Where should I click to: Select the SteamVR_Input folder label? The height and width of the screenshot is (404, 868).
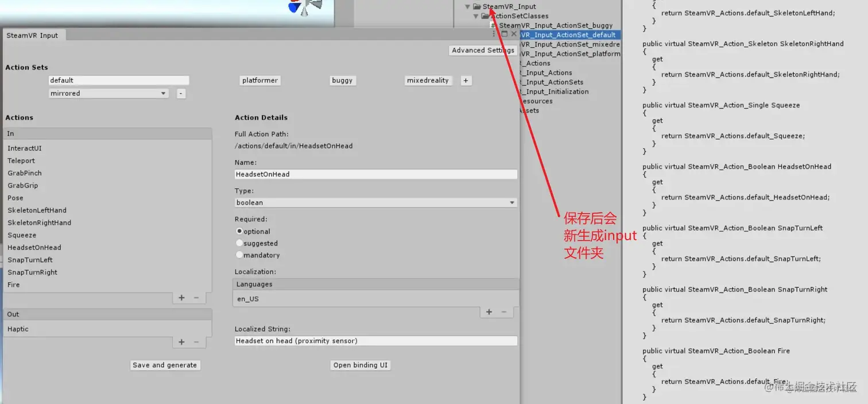(509, 7)
